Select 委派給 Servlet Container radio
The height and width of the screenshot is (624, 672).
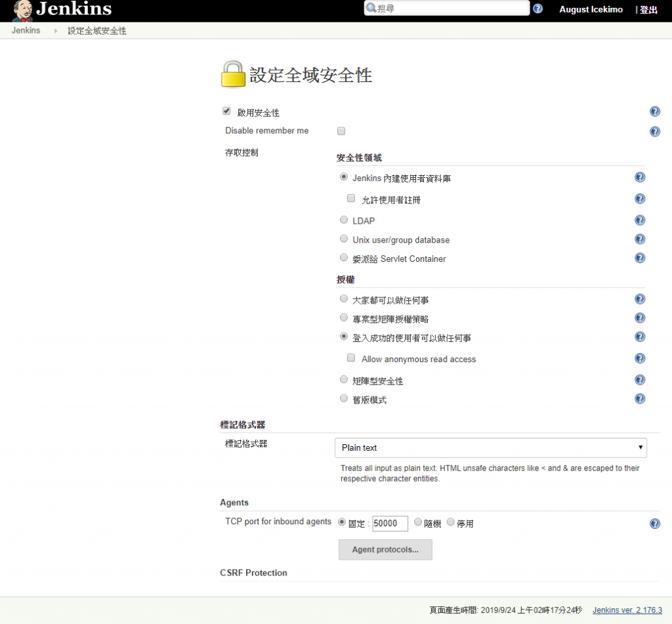tap(343, 257)
